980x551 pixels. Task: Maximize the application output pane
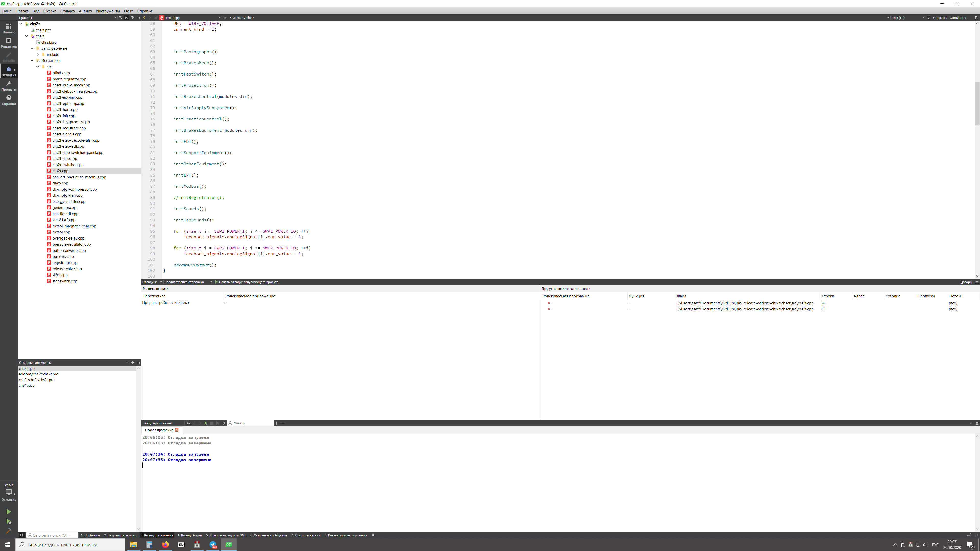point(971,423)
